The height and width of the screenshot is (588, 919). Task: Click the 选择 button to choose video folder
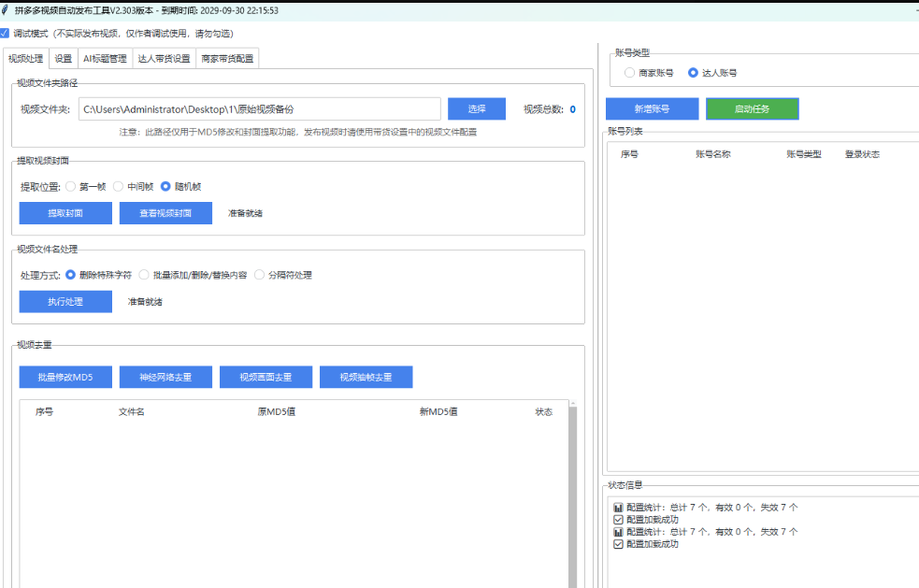475,108
